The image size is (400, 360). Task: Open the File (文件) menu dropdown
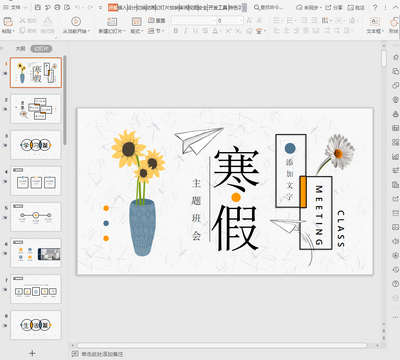point(15,7)
